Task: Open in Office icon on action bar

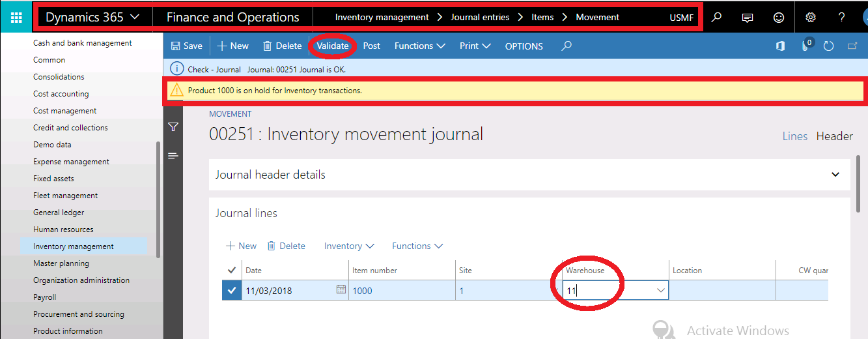Action: (x=780, y=46)
